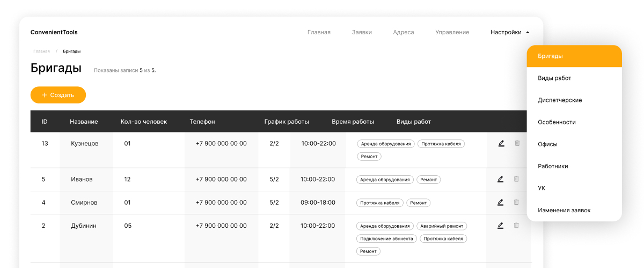This screenshot has width=644, height=268.
Task: Click the Подключение абонента tag
Action: coord(387,239)
